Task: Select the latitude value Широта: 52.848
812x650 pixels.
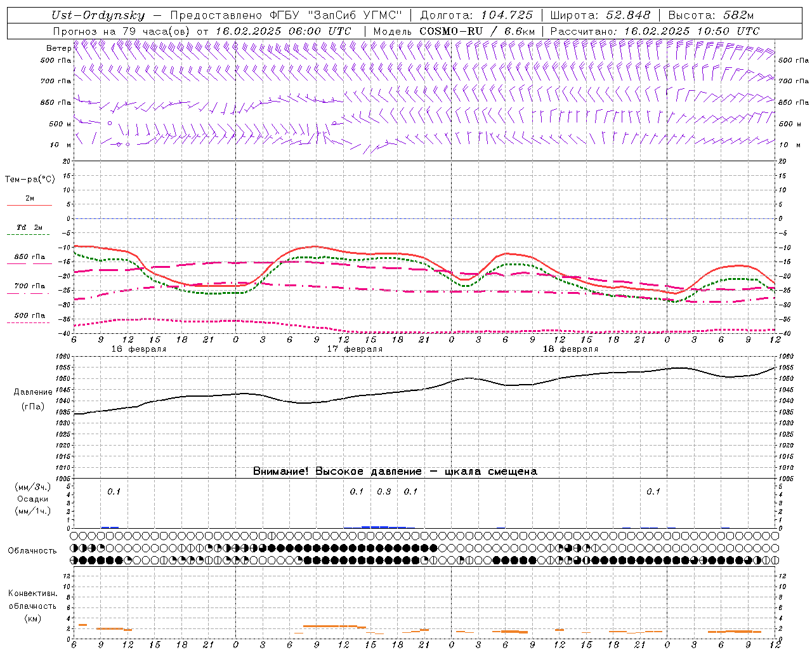Action: click(x=600, y=15)
